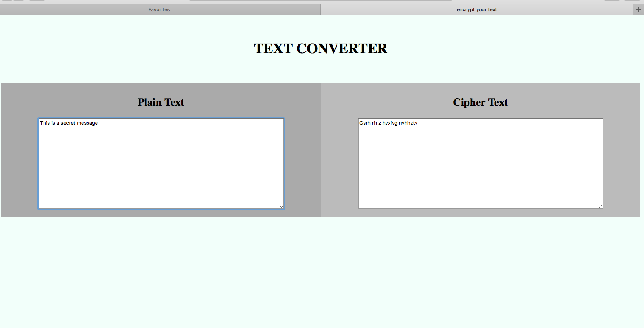Click the Cipher Text heading label

[480, 102]
